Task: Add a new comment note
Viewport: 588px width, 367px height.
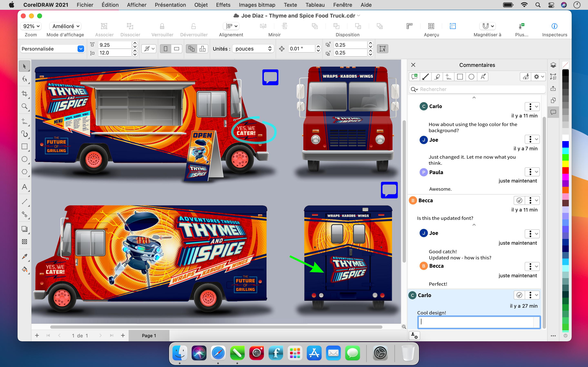Action: [415, 77]
